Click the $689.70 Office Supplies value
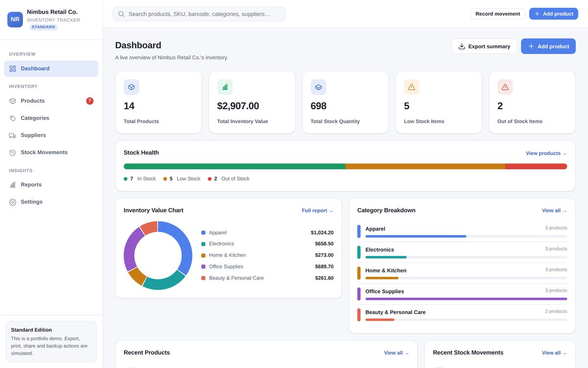Image resolution: width=588 pixels, height=368 pixels. coord(324,266)
